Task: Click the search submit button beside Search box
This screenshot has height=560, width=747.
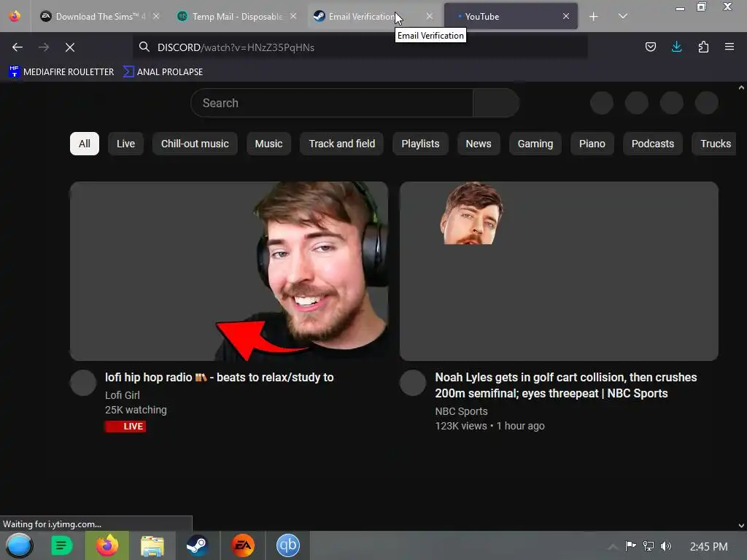Action: tap(496, 103)
